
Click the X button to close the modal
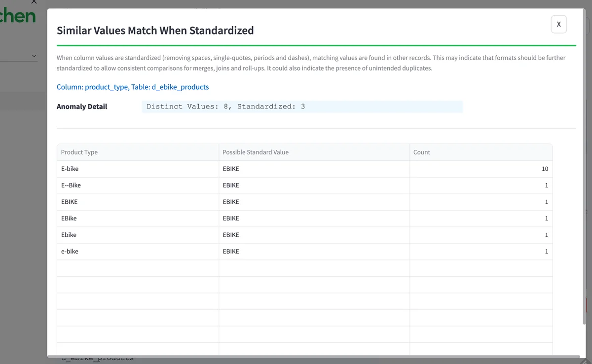point(558,24)
